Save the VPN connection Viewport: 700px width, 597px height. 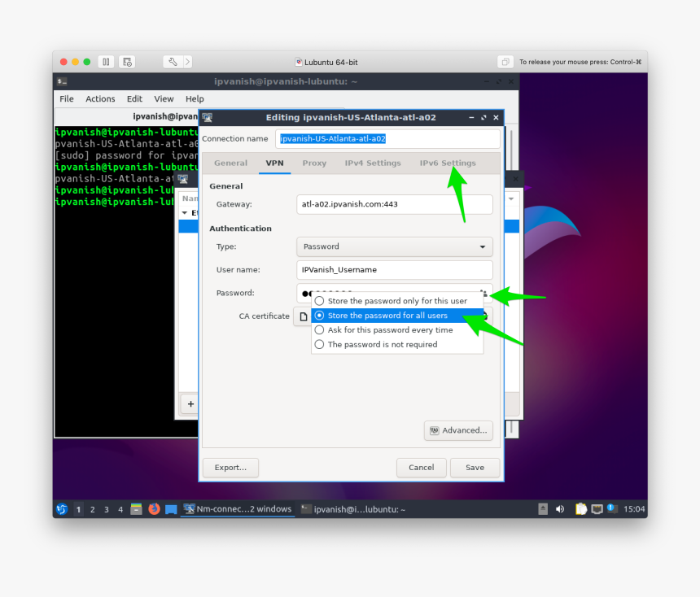pyautogui.click(x=475, y=468)
